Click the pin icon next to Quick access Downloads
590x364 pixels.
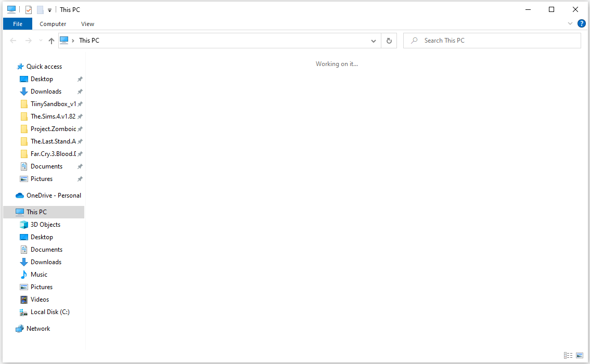coord(80,92)
